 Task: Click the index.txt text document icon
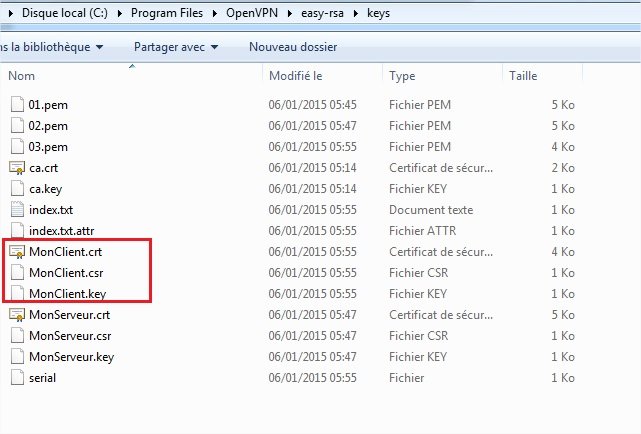pyautogui.click(x=16, y=210)
